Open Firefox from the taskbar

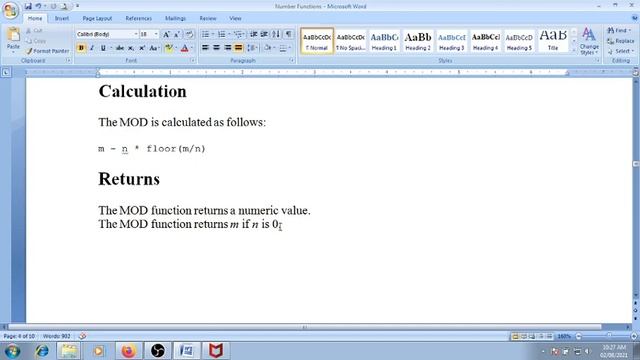128,351
